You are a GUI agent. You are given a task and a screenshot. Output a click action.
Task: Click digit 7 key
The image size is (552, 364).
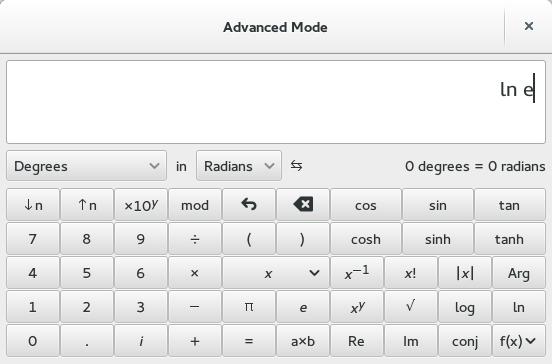[33, 239]
